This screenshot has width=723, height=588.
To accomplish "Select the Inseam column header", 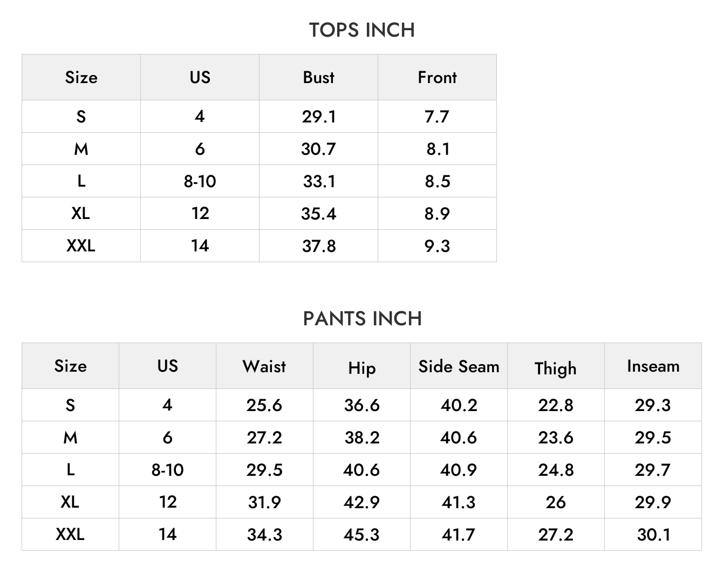I will [x=653, y=366].
